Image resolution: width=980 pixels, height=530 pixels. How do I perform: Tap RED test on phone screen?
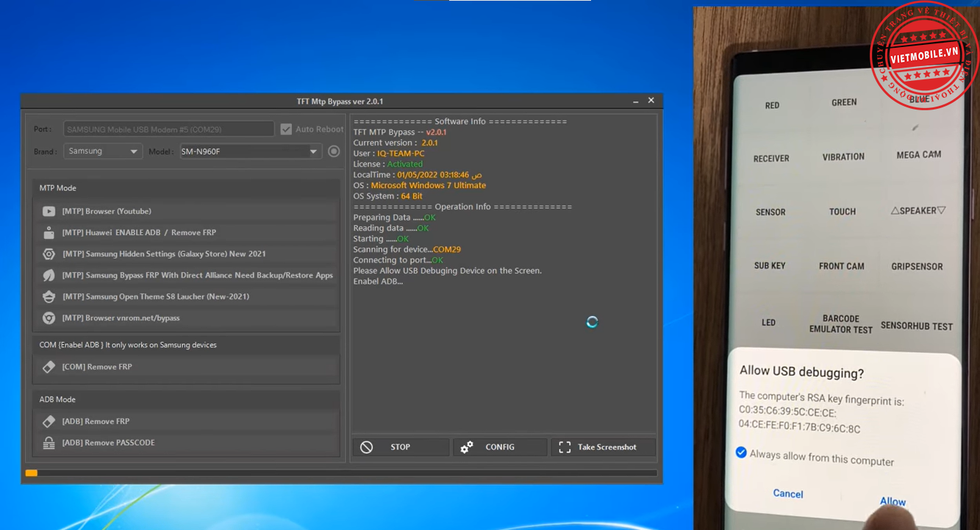pos(772,105)
